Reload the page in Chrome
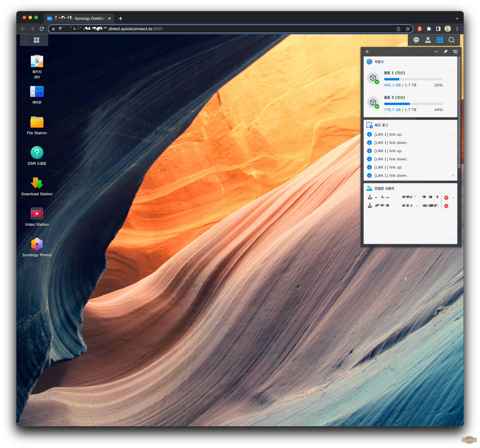 click(x=42, y=29)
